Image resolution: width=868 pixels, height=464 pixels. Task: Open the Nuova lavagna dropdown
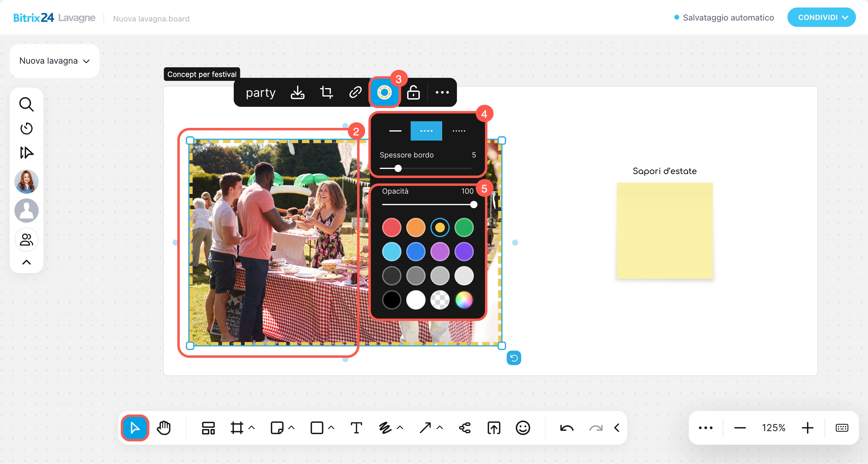55,61
